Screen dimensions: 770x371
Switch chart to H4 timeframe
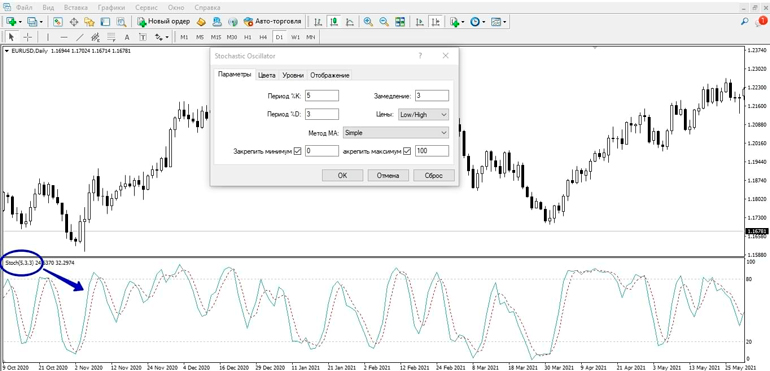pyautogui.click(x=264, y=37)
